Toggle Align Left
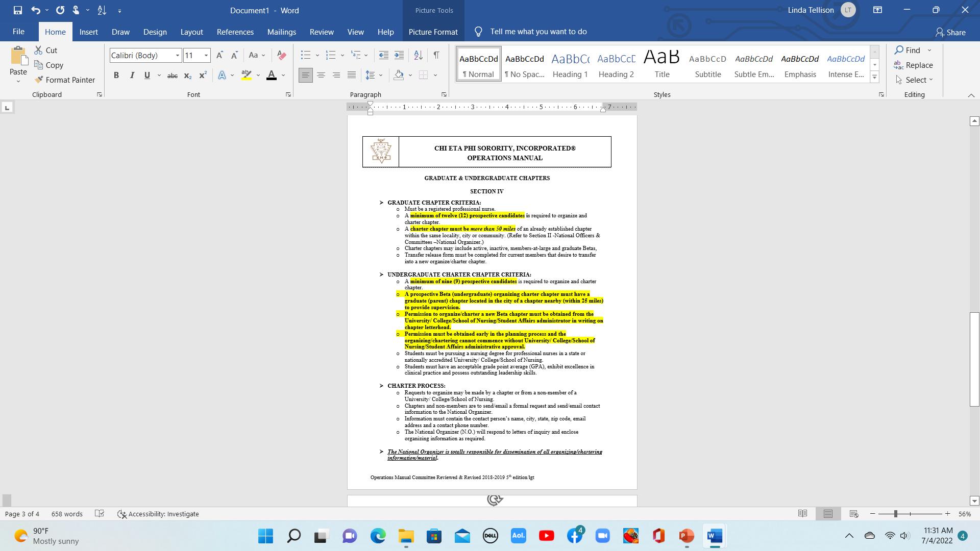Image resolution: width=980 pixels, height=551 pixels. [306, 76]
